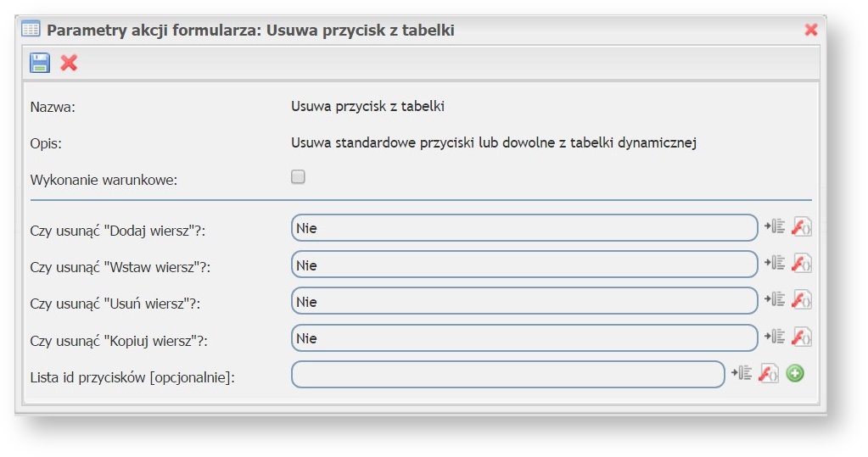Screen dimensions: 868x457
Task: Open variable picker for "Kopiuj wiersz" row
Action: click(774, 337)
